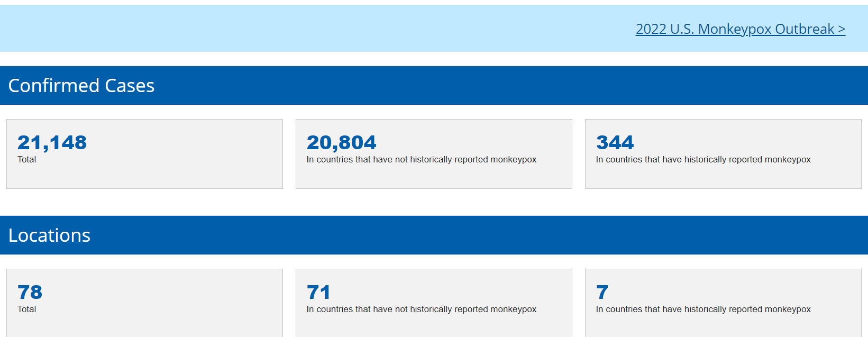
Task: Select the Locations section header
Action: coord(49,235)
